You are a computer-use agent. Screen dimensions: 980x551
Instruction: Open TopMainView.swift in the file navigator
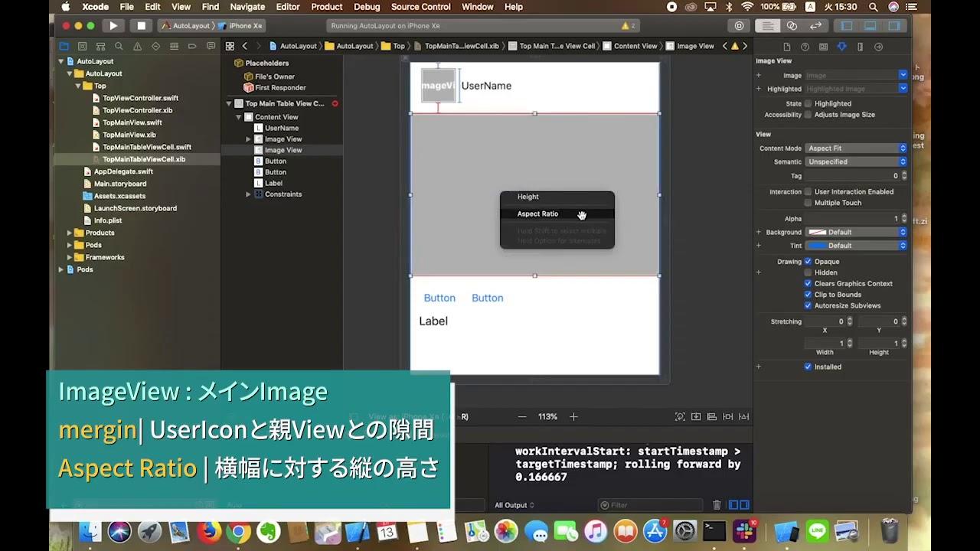132,122
